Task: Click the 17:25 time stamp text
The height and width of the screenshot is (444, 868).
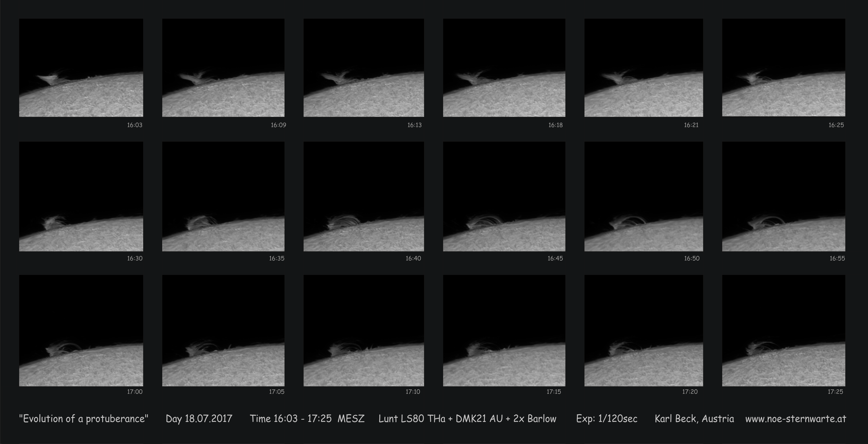Action: 835,392
